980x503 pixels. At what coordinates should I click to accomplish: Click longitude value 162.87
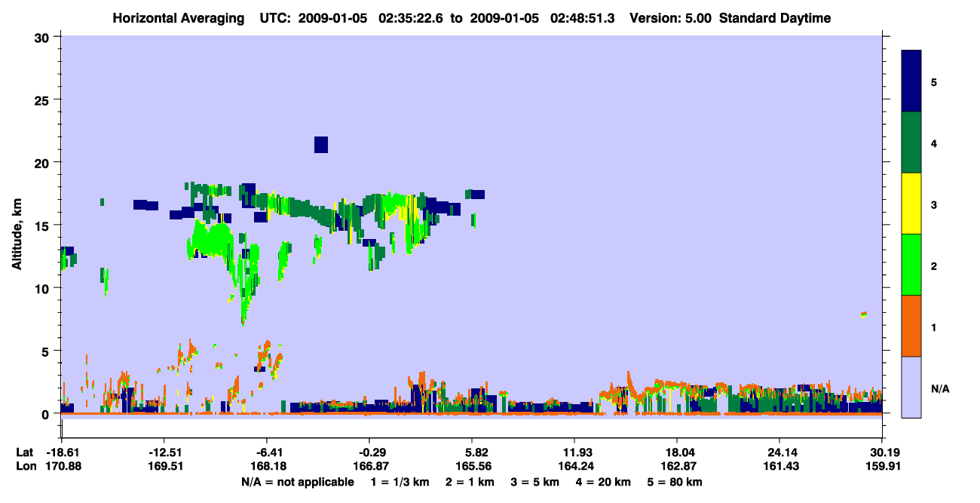pos(678,467)
